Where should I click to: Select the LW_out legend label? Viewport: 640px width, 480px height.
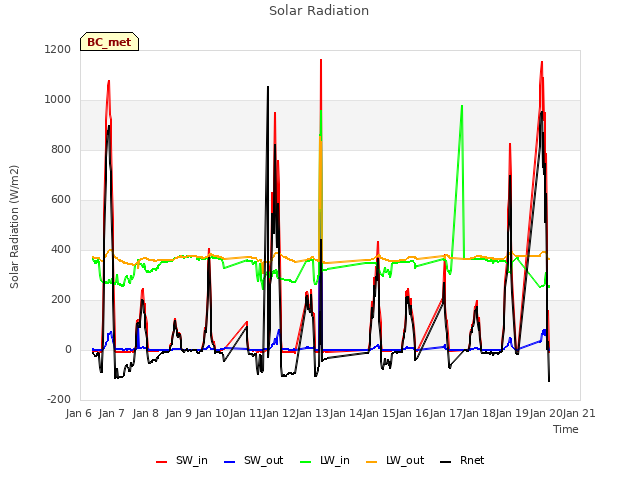tap(405, 461)
